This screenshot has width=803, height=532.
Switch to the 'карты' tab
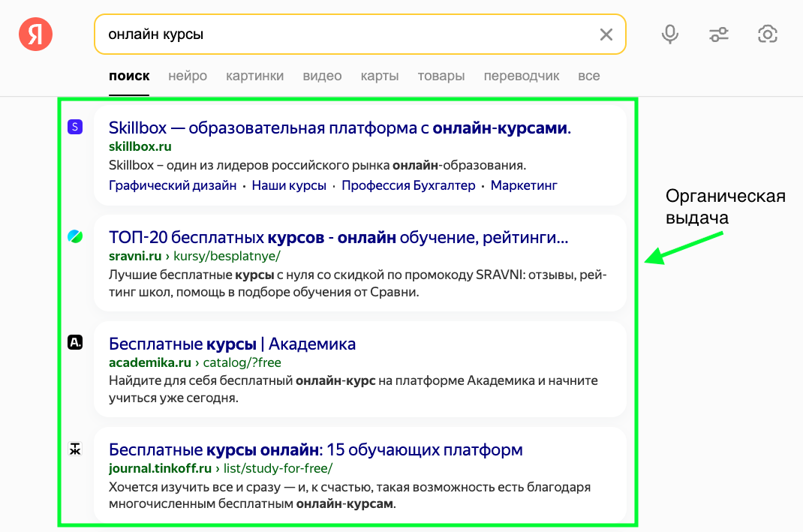click(380, 77)
